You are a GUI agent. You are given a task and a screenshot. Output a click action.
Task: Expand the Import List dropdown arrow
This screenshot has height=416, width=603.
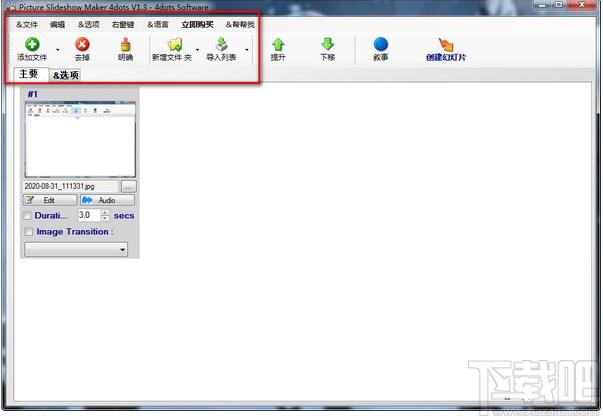pos(247,50)
